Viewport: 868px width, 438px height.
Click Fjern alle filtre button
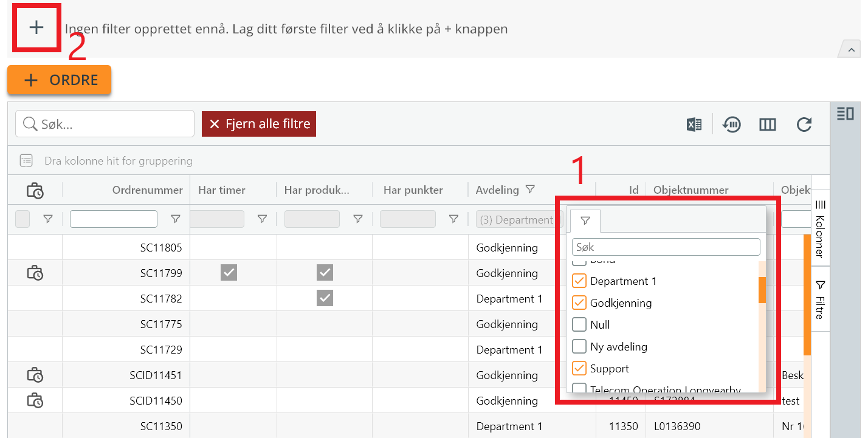259,124
